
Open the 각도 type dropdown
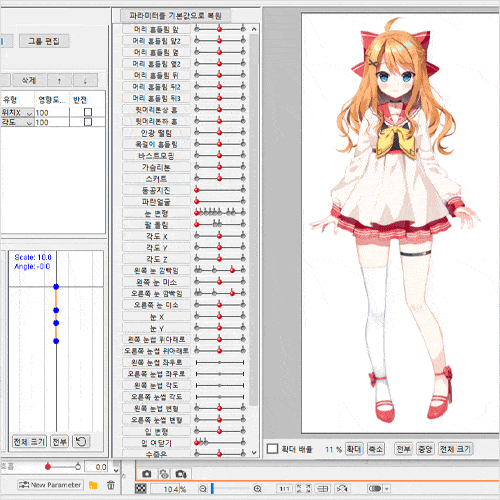click(17, 122)
